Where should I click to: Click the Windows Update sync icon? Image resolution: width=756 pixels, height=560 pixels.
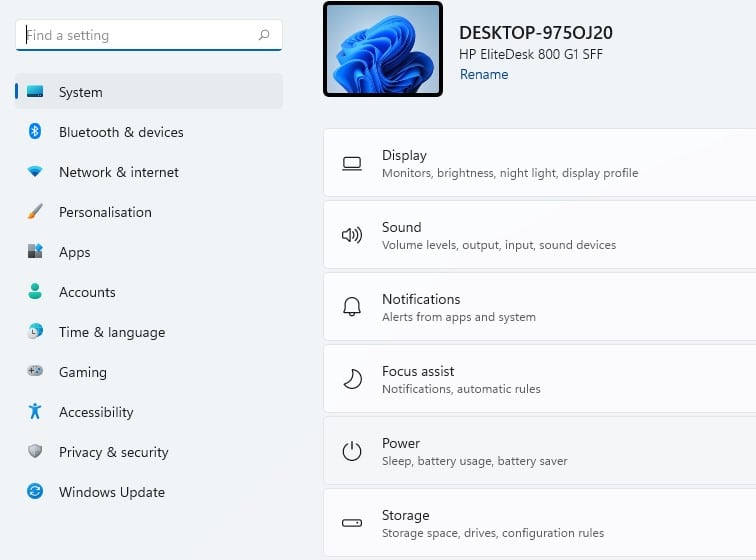(x=35, y=492)
